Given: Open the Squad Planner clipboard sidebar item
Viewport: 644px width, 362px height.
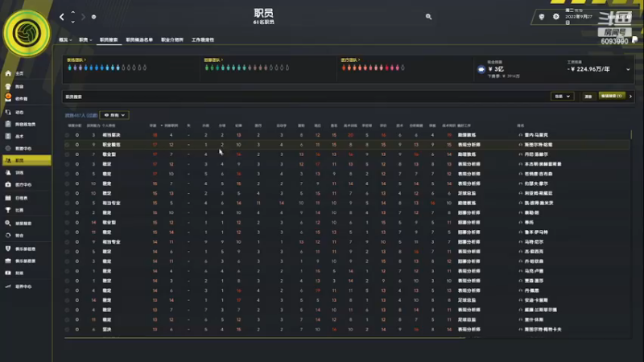Looking at the screenshot, I should 27,124.
